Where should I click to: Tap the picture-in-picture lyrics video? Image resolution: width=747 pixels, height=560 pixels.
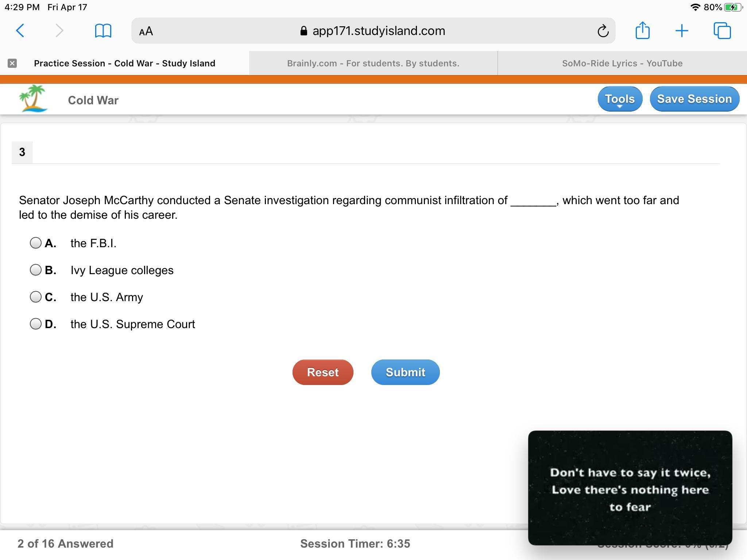(x=630, y=487)
